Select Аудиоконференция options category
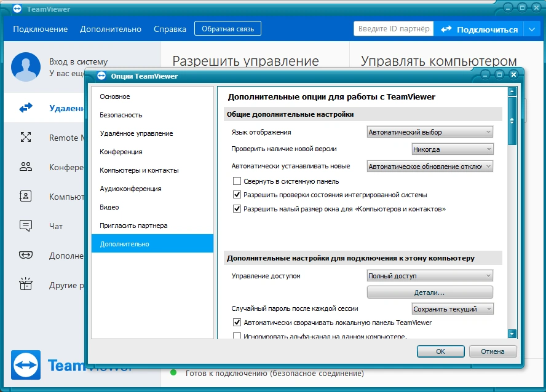Screen dimensions: 546x392 click(152, 189)
